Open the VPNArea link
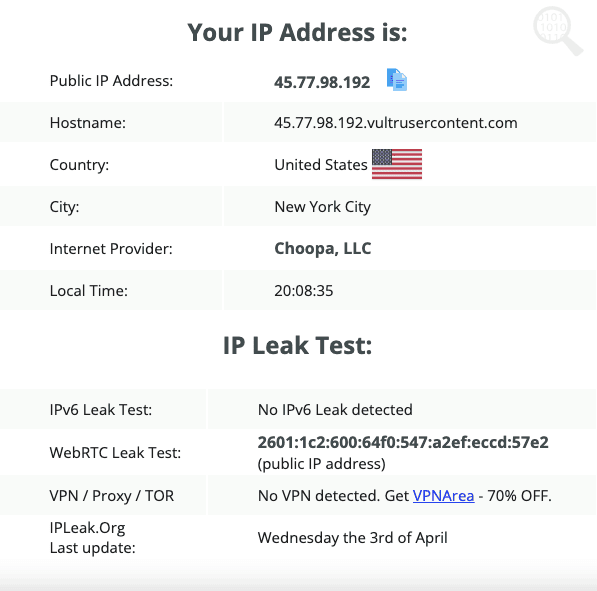This screenshot has height=591, width=597. [443, 496]
